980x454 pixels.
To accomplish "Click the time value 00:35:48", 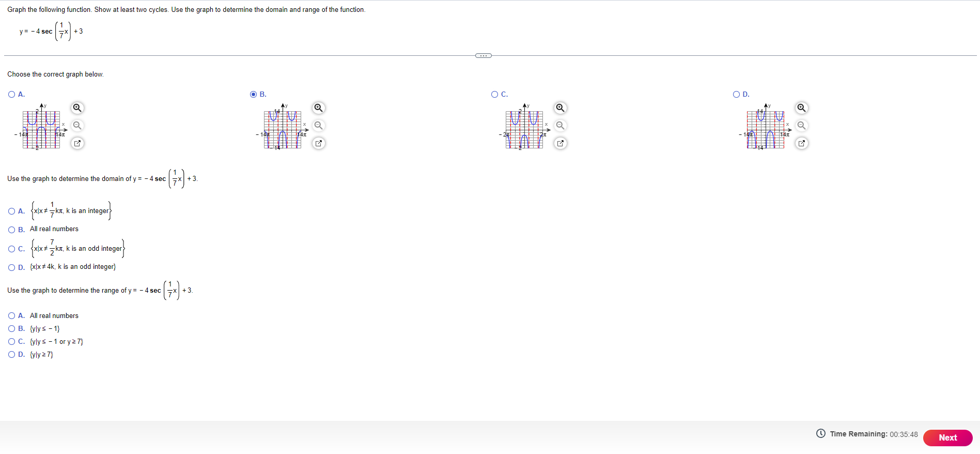I will (904, 434).
